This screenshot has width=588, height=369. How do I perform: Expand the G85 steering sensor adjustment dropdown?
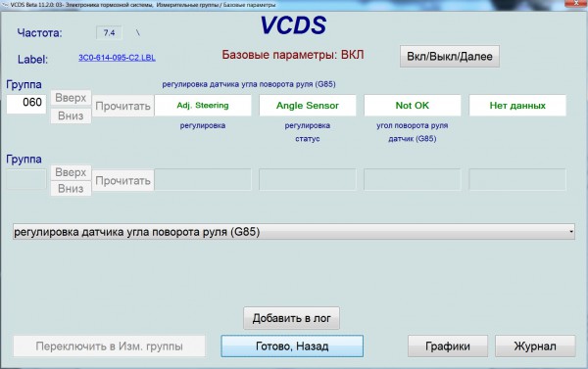(294, 232)
